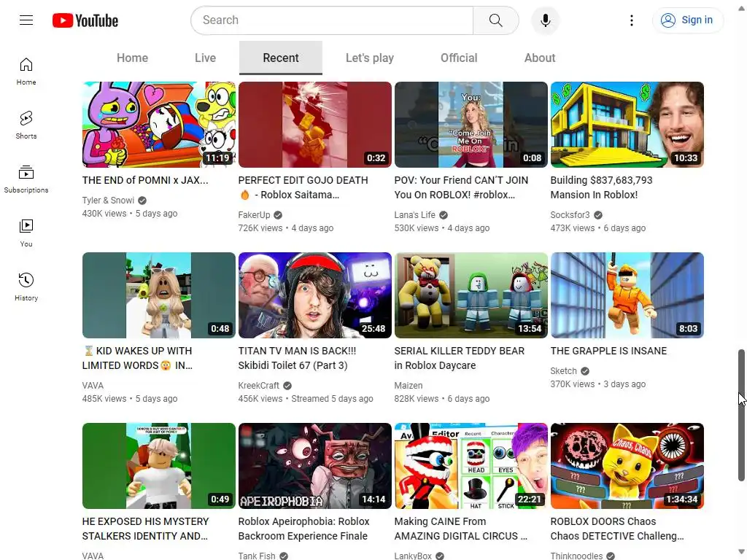Visit the LankyBox channel

tap(413, 556)
